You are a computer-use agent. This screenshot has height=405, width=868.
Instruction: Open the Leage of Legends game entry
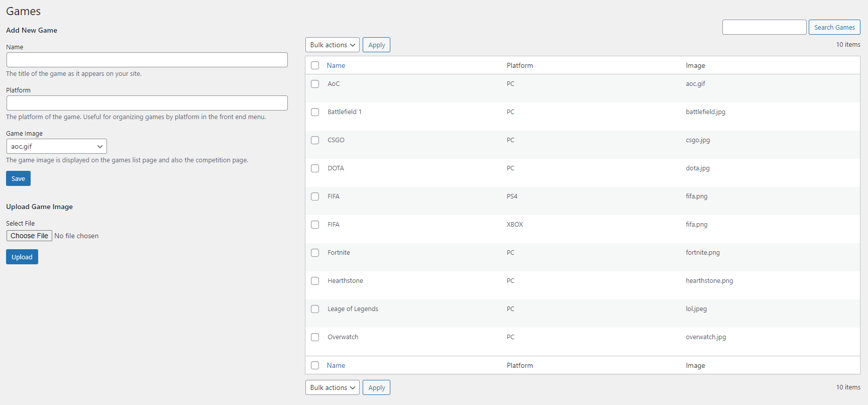pos(353,309)
